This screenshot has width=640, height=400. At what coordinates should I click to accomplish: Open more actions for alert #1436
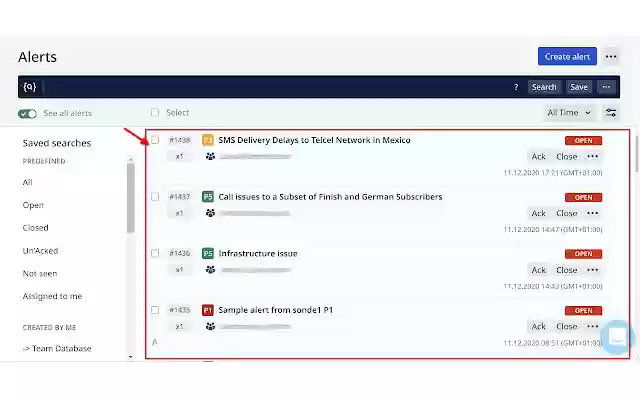point(592,270)
